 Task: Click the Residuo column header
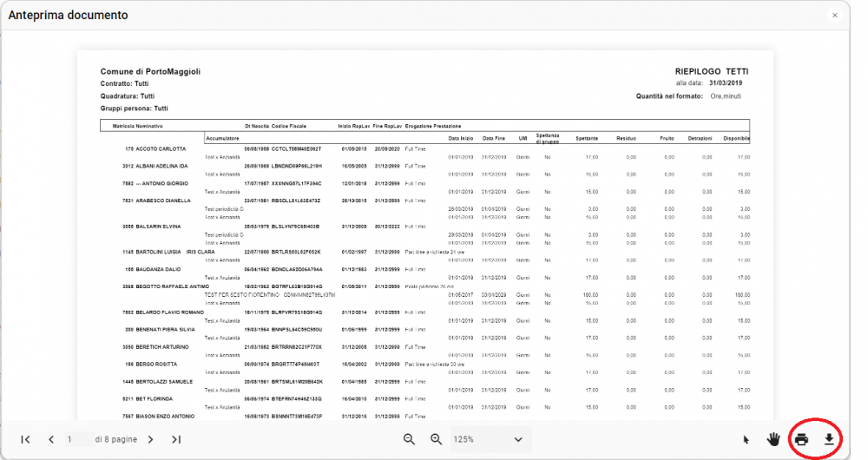(x=626, y=138)
